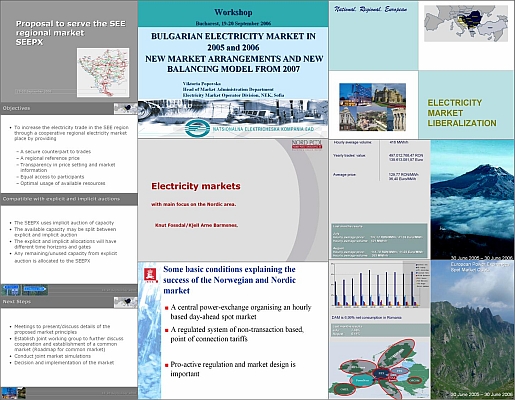Click the SEE regional grid map image

[x=103, y=73]
